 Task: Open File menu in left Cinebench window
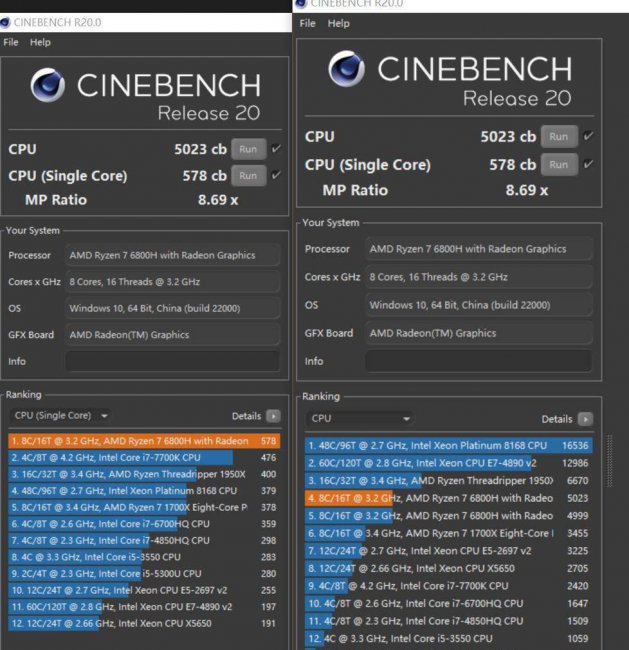(11, 42)
